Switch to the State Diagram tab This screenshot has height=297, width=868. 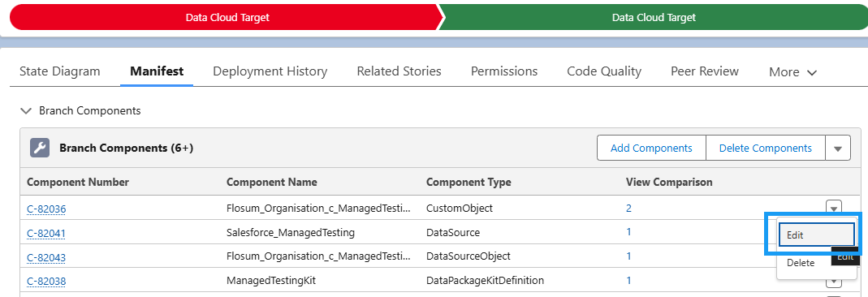click(60, 71)
